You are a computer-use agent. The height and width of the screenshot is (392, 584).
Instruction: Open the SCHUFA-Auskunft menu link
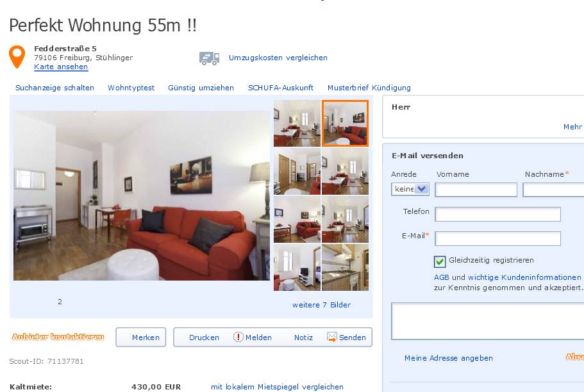[281, 88]
